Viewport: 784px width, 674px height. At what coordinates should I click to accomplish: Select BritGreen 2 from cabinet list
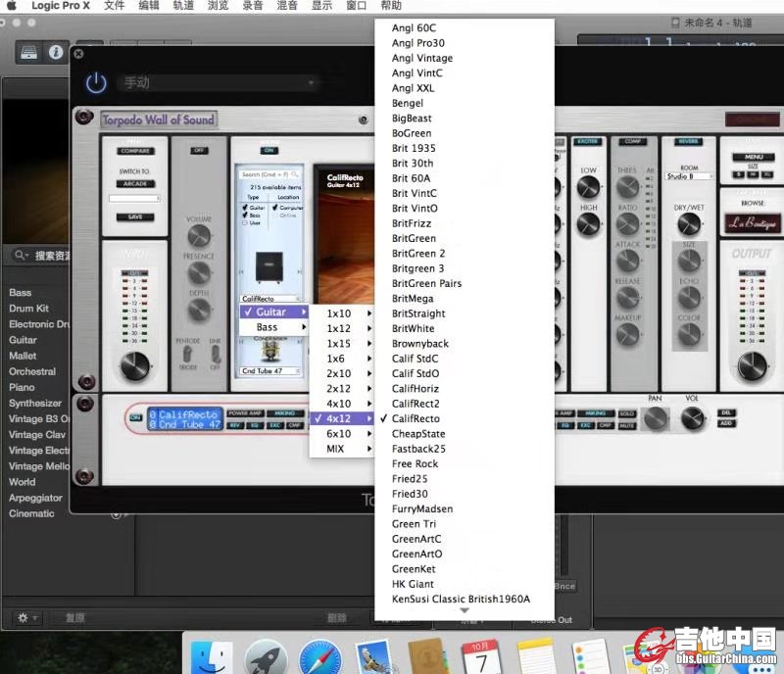(x=418, y=254)
